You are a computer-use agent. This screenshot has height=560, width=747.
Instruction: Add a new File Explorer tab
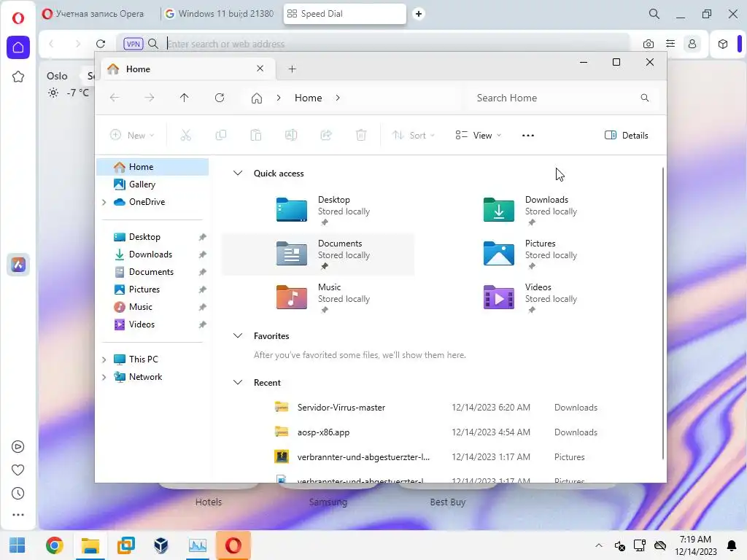pos(292,69)
